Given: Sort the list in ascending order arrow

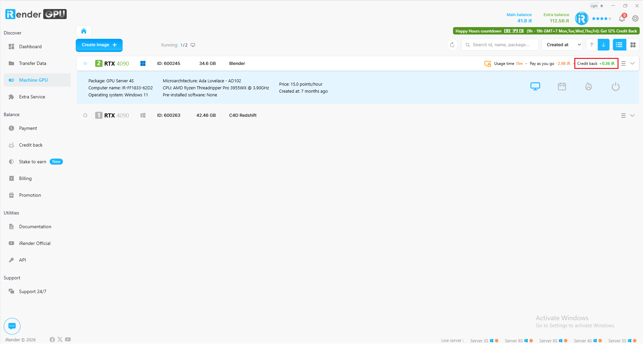Looking at the screenshot, I should (x=592, y=45).
